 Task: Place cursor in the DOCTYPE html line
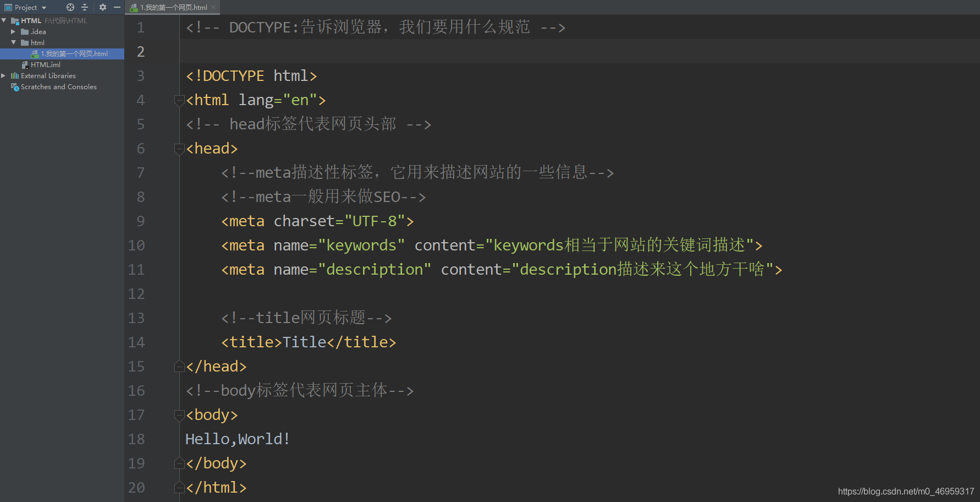[x=251, y=76]
